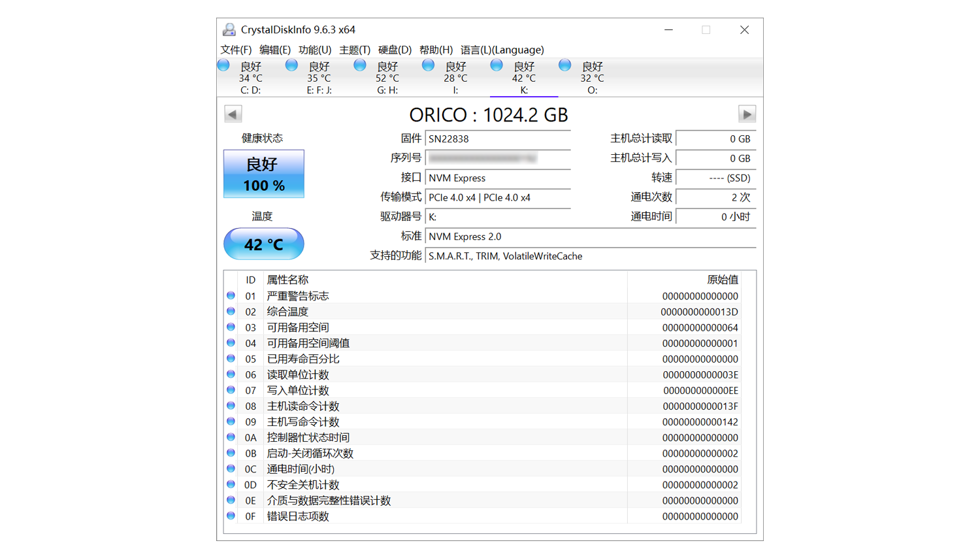Click raw value 00000000000142
This screenshot has width=980, height=560.
pyautogui.click(x=700, y=421)
